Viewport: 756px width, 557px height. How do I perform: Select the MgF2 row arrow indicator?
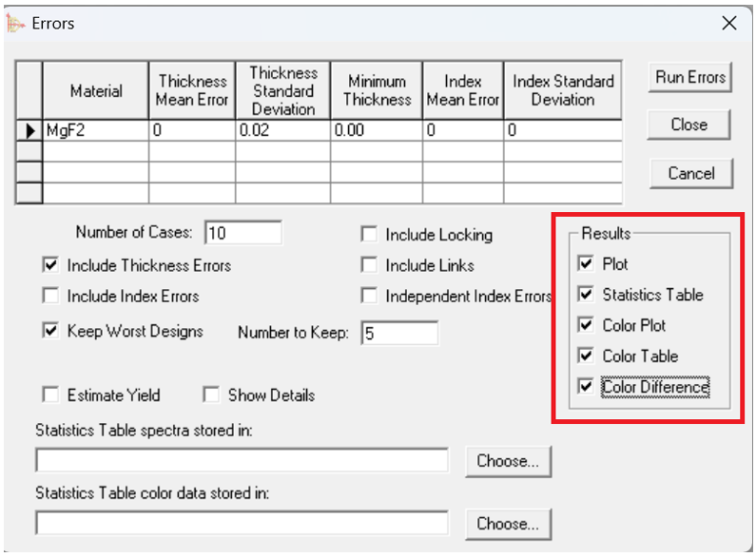click(30, 132)
